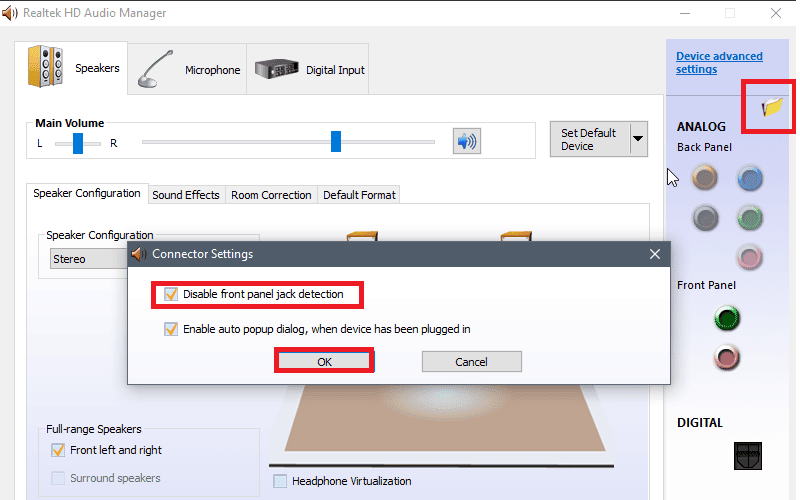Open Device advanced settings link
This screenshot has width=800, height=500.
tap(719, 63)
